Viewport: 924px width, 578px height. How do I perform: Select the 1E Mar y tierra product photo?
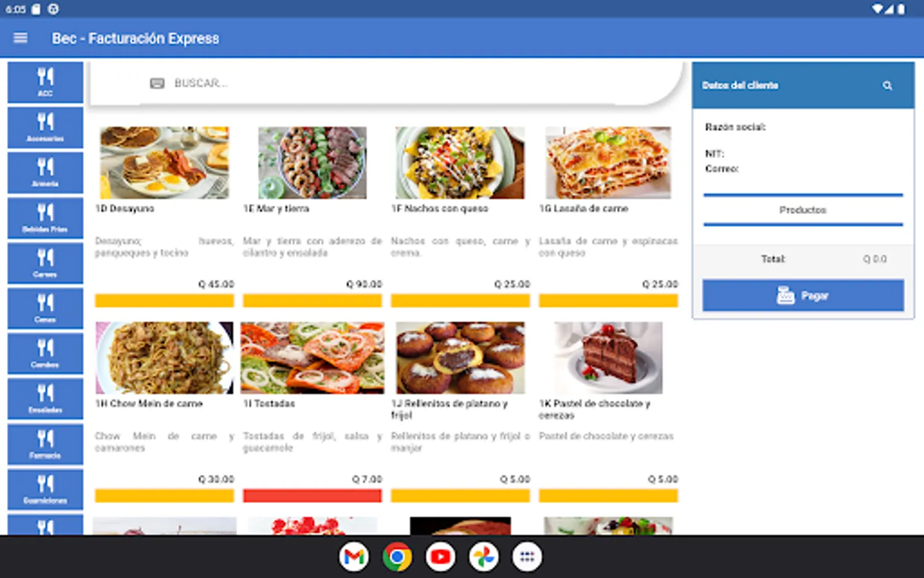tap(312, 162)
